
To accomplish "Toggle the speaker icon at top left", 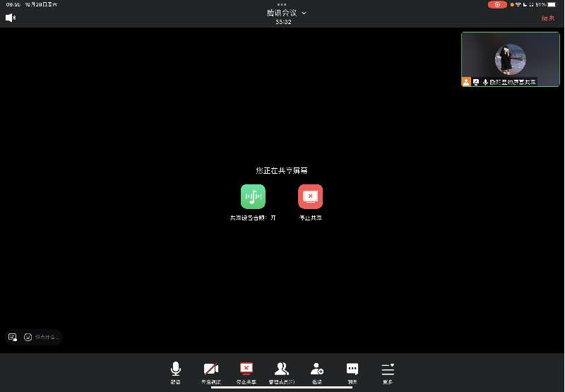I will pos(11,18).
